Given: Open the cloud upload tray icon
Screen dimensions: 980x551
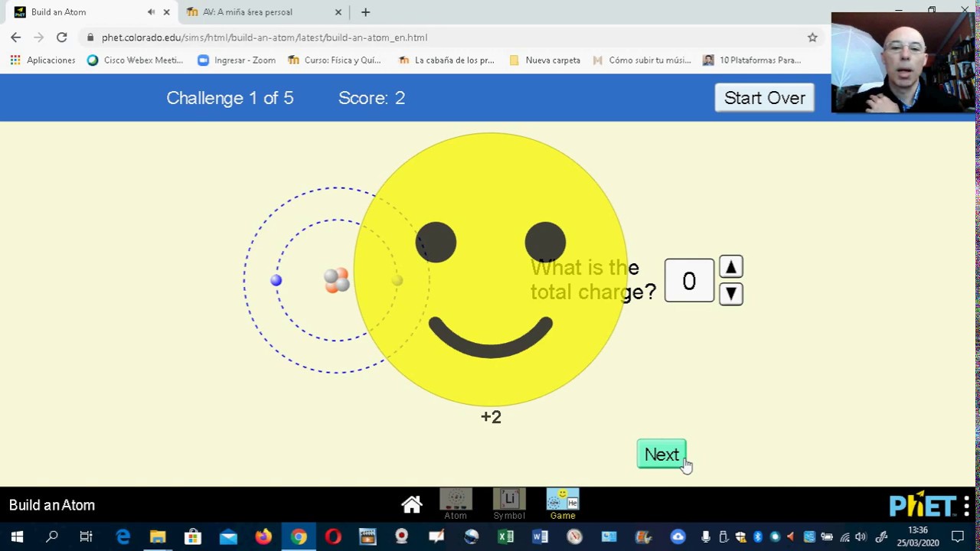Looking at the screenshot, I should pos(678,537).
